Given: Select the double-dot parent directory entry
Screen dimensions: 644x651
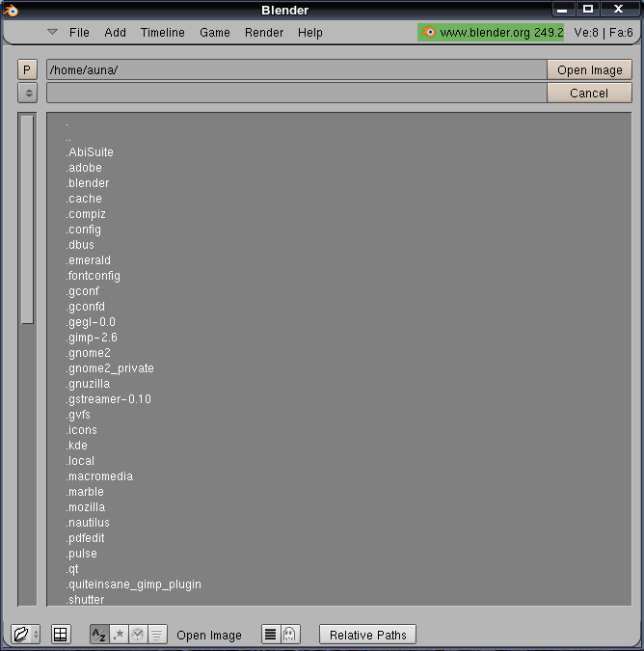Looking at the screenshot, I should tap(68, 140).
